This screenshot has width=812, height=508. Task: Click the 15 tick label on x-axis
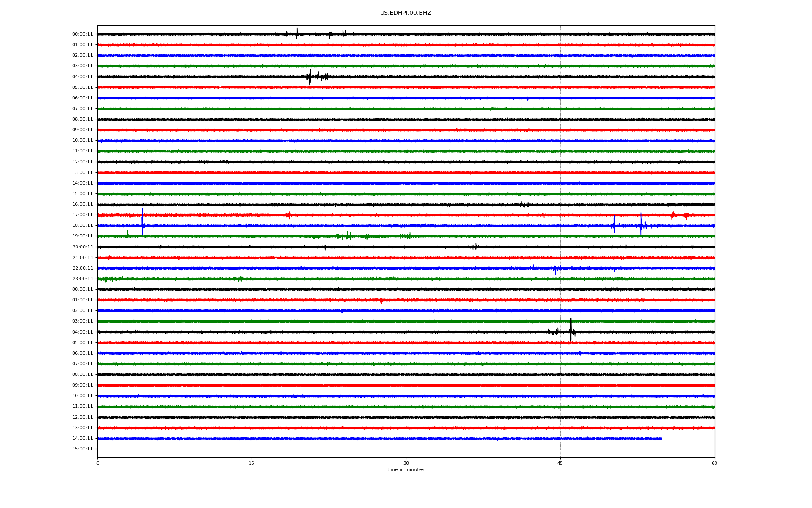pos(252,463)
